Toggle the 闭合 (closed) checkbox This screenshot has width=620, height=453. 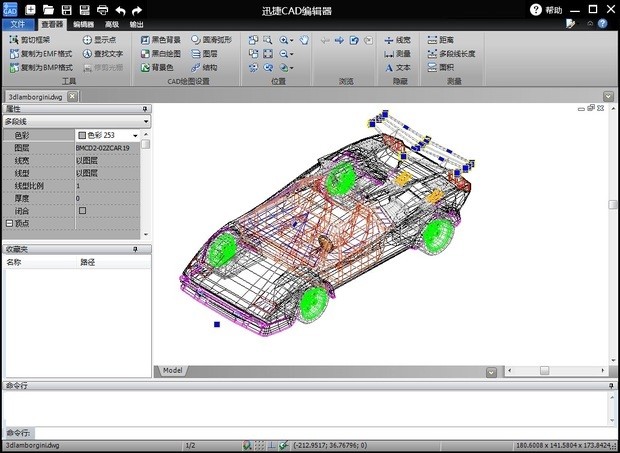pos(82,211)
